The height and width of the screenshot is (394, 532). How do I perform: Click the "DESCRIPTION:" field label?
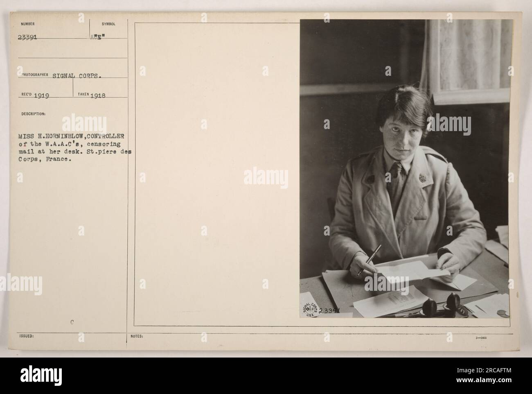tap(34, 115)
